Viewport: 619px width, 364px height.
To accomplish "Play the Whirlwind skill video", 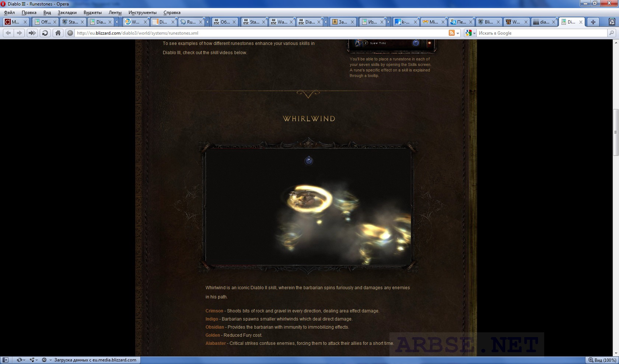I will [308, 206].
